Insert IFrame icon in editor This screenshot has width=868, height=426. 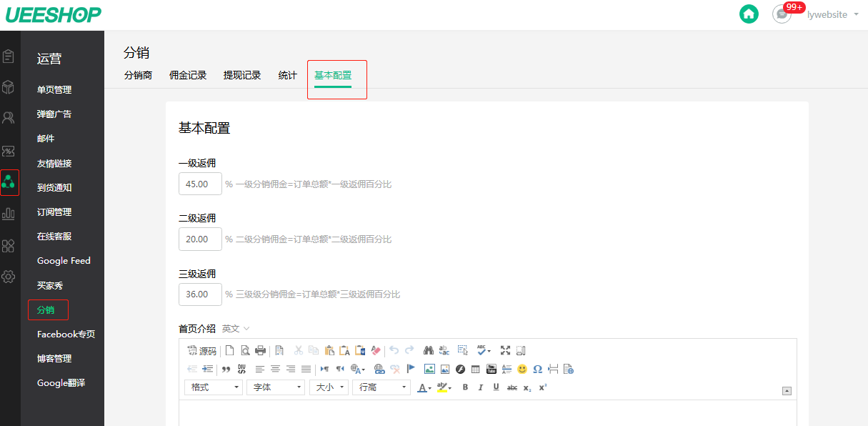click(569, 370)
